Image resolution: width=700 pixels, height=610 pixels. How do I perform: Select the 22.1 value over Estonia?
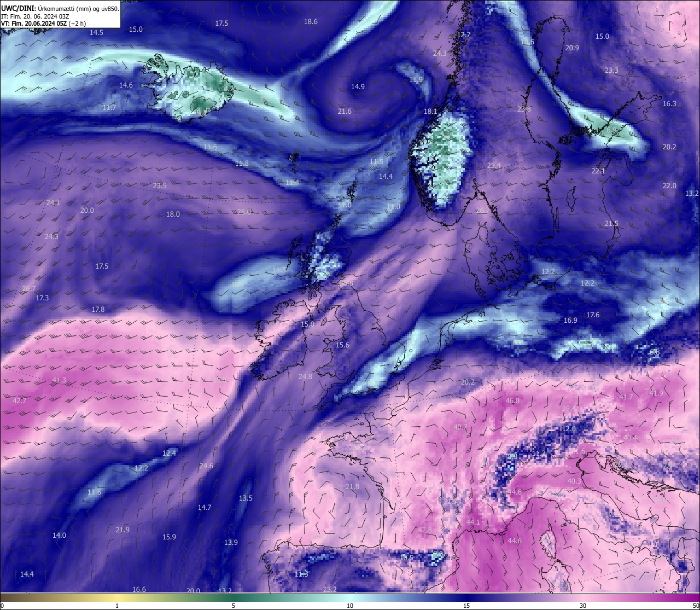pyautogui.click(x=598, y=172)
